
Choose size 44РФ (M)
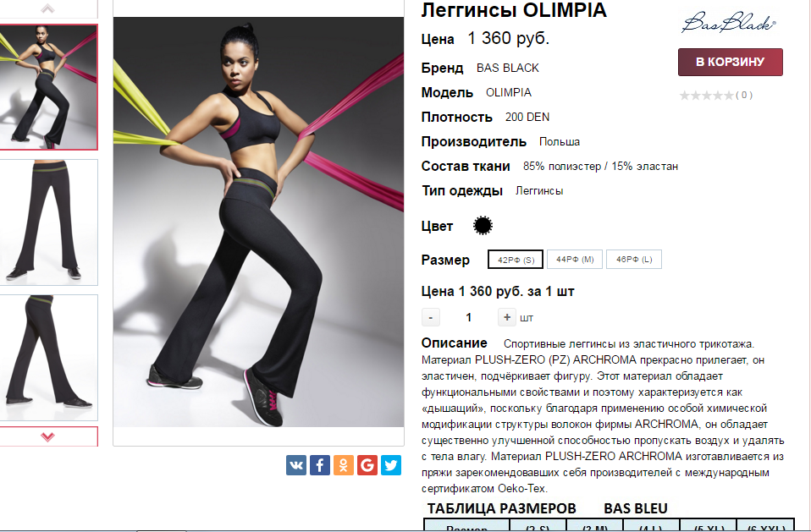coord(575,260)
